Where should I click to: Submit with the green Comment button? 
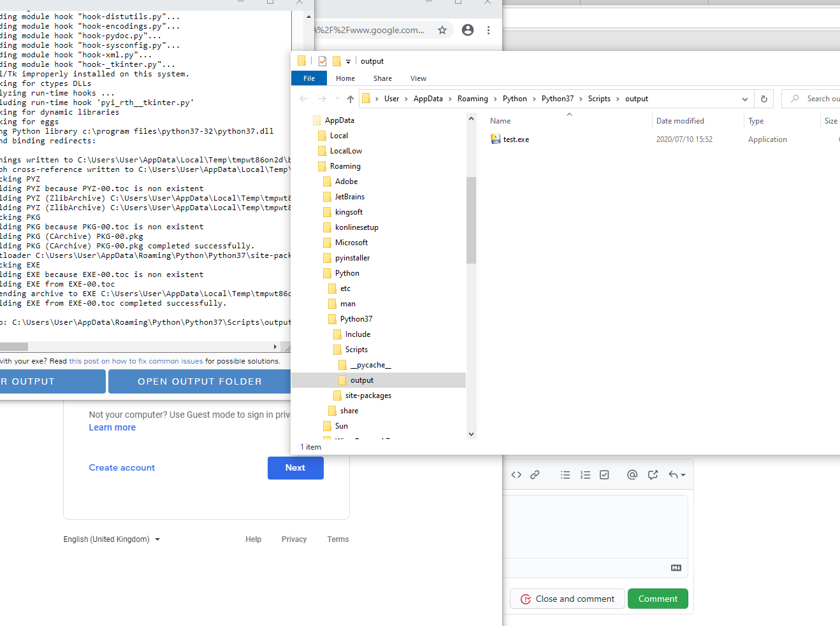[x=658, y=599]
